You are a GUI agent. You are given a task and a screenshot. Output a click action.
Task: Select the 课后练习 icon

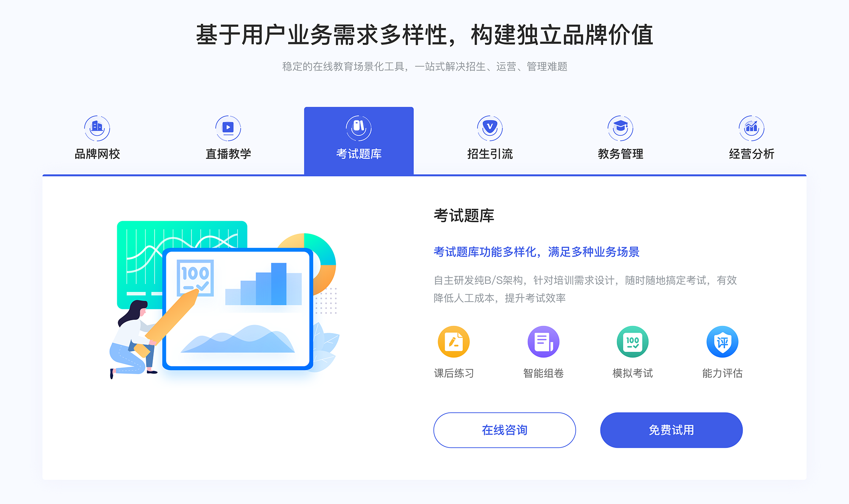pos(454,343)
